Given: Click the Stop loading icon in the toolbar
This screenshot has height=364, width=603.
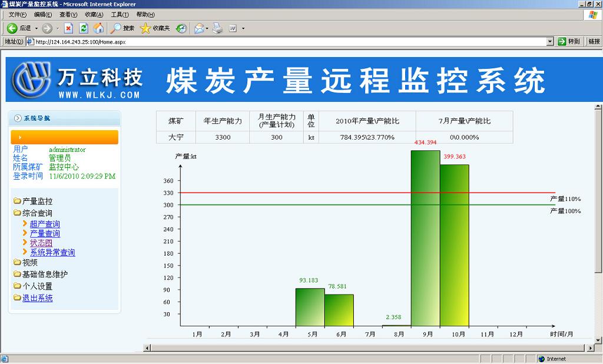Looking at the screenshot, I should tap(68, 28).
